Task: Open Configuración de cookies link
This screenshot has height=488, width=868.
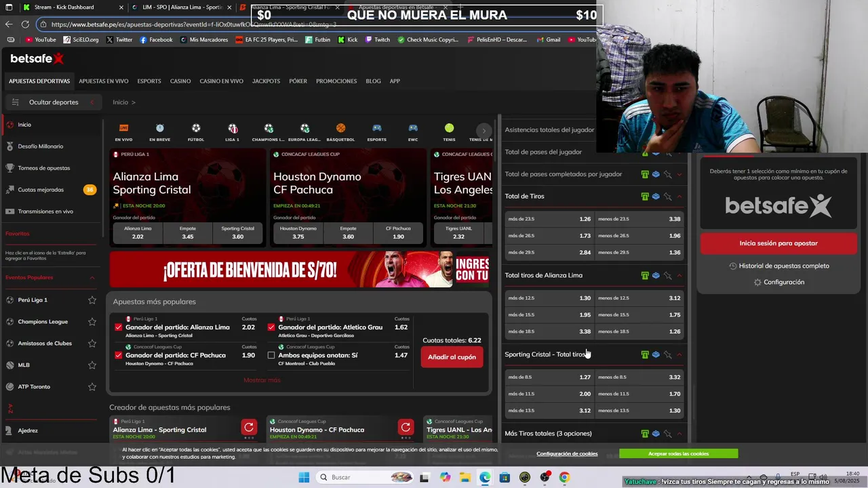Action: tap(567, 453)
